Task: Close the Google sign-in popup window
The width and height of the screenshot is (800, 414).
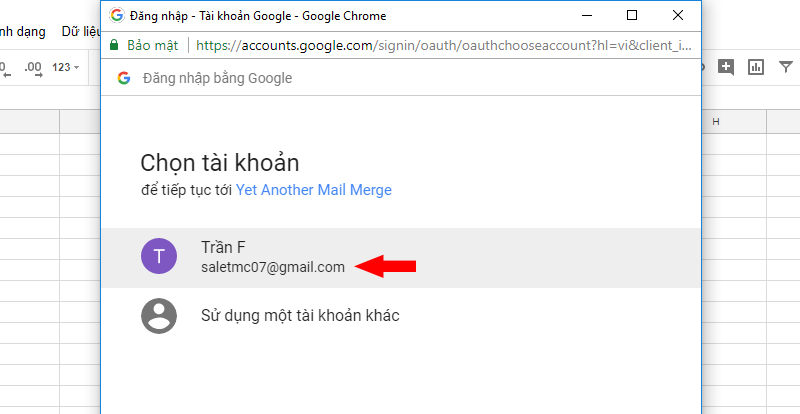Action: [x=678, y=15]
